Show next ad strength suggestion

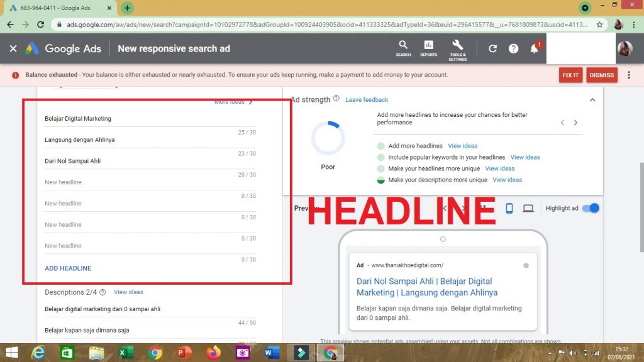575,123
